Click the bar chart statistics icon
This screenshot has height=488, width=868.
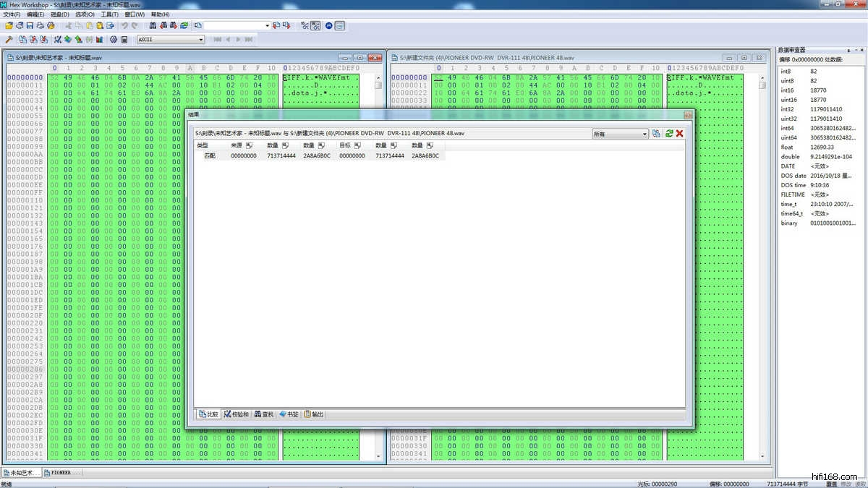pyautogui.click(x=99, y=39)
